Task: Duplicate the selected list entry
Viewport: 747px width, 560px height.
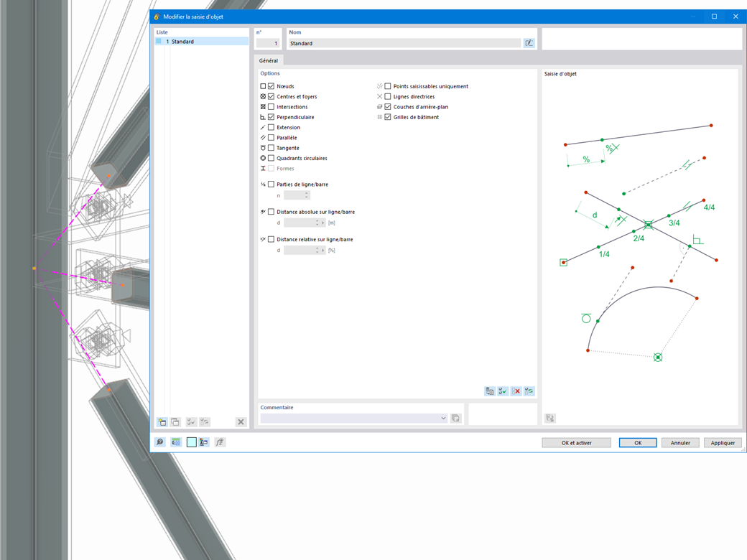Action: click(175, 422)
